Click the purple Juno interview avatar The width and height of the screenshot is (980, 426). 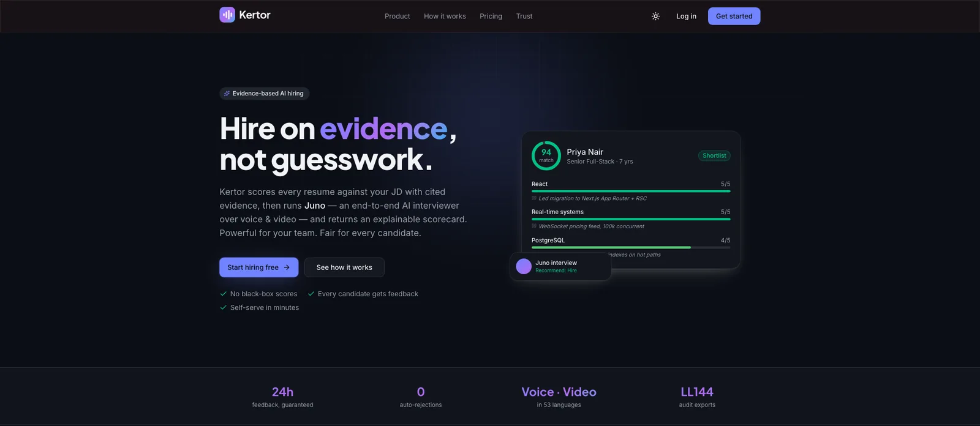coord(524,266)
